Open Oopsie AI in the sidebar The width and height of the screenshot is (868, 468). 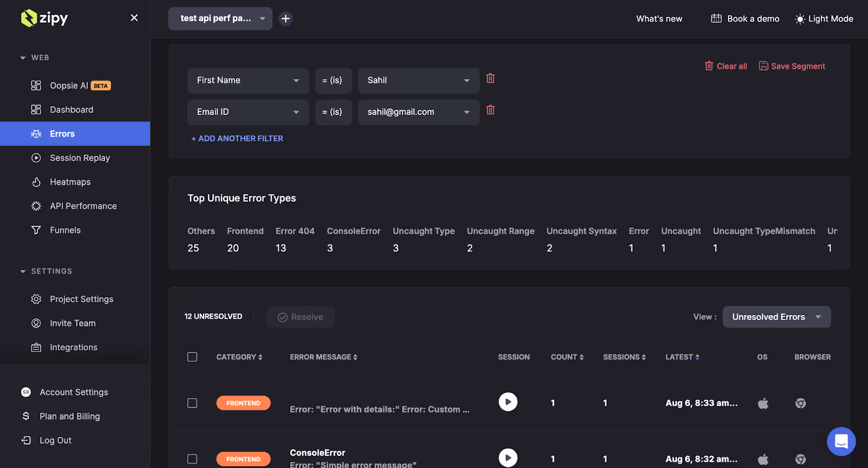pyautogui.click(x=75, y=86)
